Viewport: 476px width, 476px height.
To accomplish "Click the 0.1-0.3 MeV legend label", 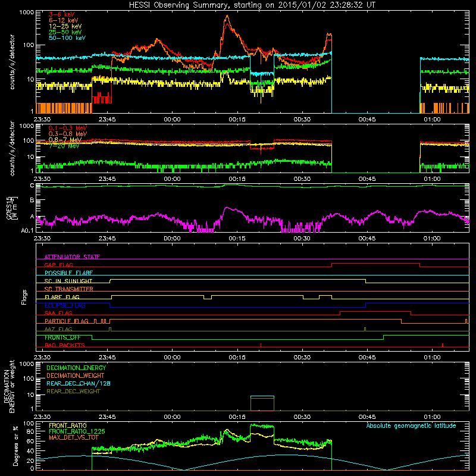I will [x=68, y=128].
